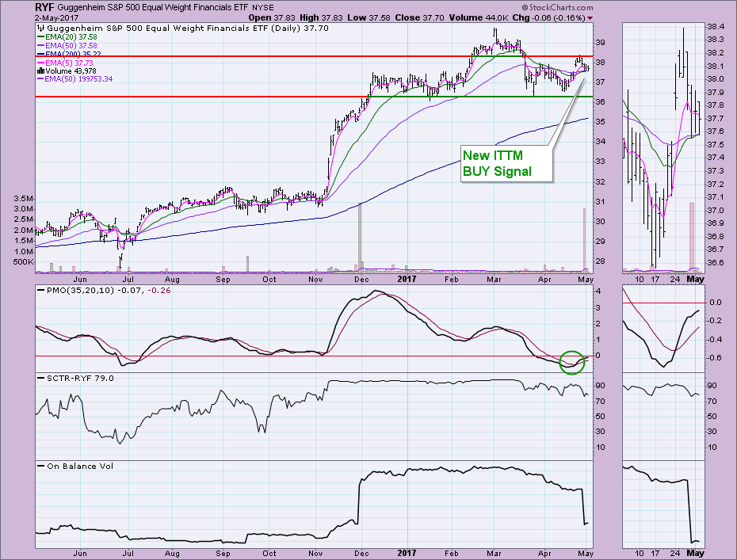Viewport: 737px width, 560px height.
Task: Click the Mar label on price chart axis
Action: click(x=494, y=279)
